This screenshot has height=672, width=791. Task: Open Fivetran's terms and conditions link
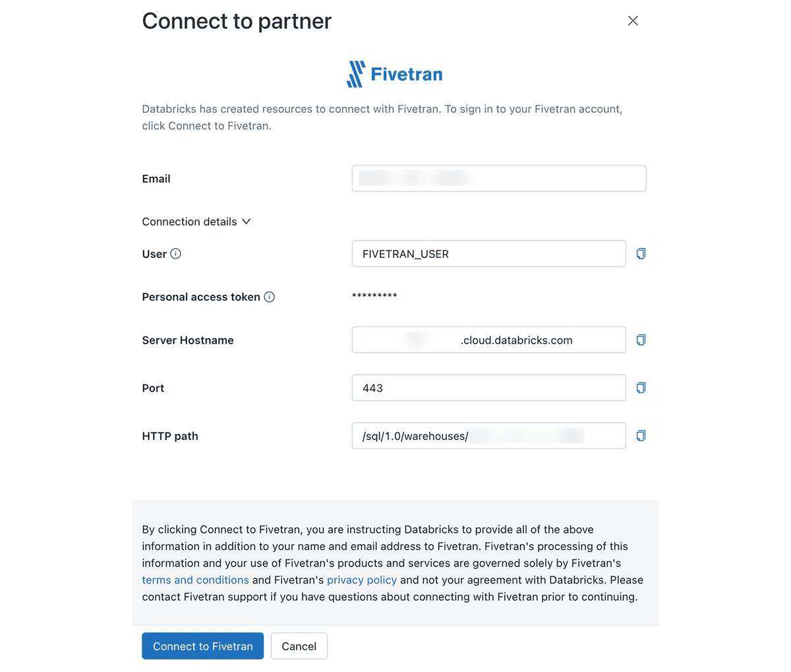tap(195, 580)
